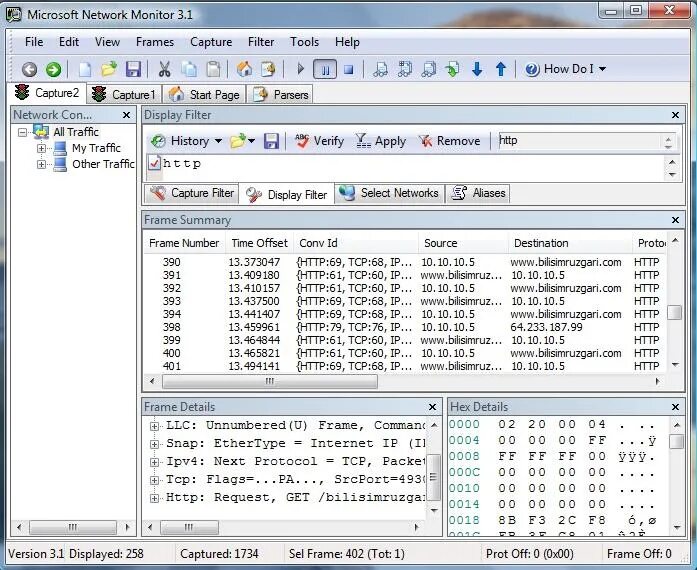Save the capture using main toolbar floppy icon

(133, 69)
